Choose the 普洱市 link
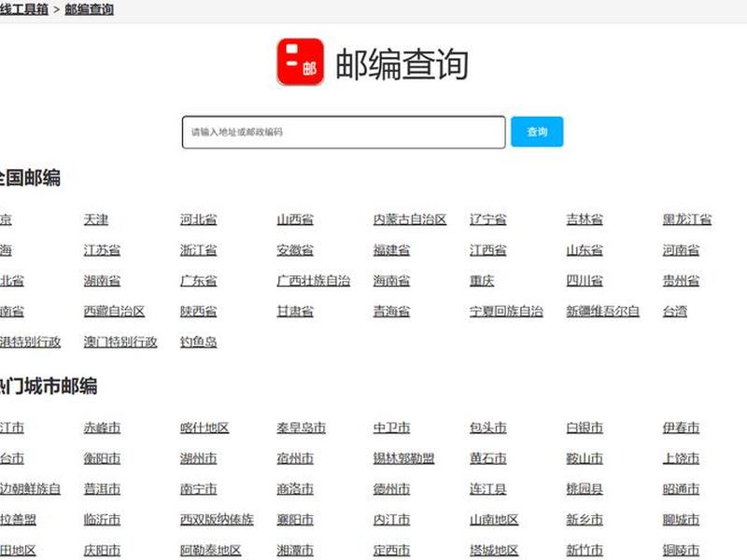Screen dimensions: 747x560 click(102, 488)
